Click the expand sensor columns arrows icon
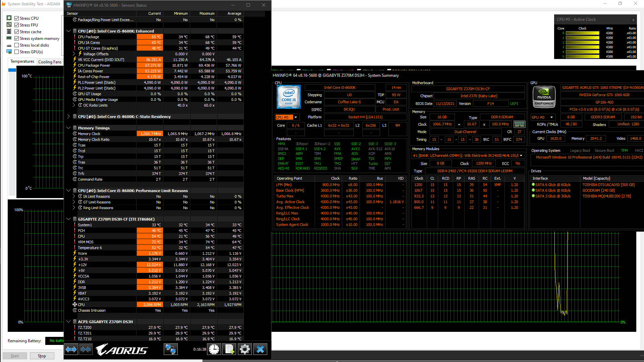Image resolution: width=644 pixels, height=362 pixels. click(x=71, y=350)
